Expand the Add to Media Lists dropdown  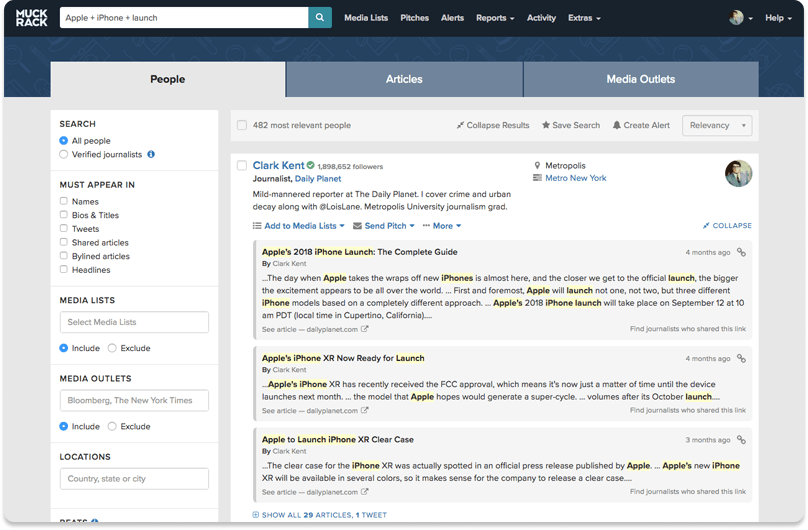click(x=298, y=226)
